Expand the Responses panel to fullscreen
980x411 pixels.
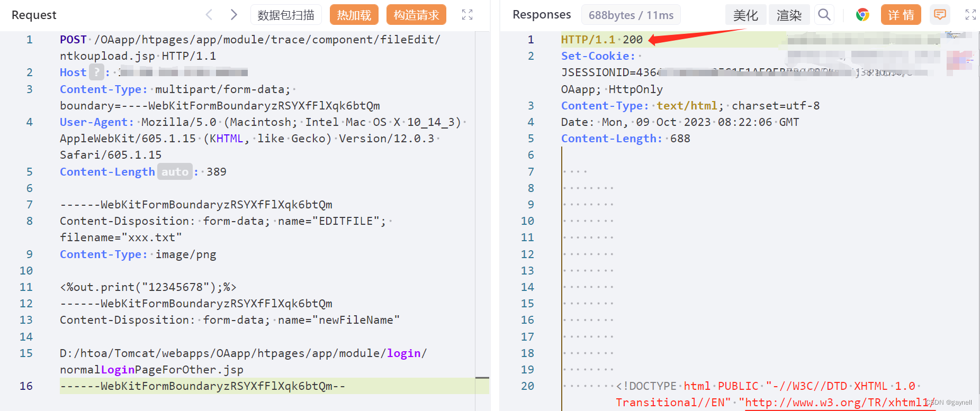[x=970, y=15]
